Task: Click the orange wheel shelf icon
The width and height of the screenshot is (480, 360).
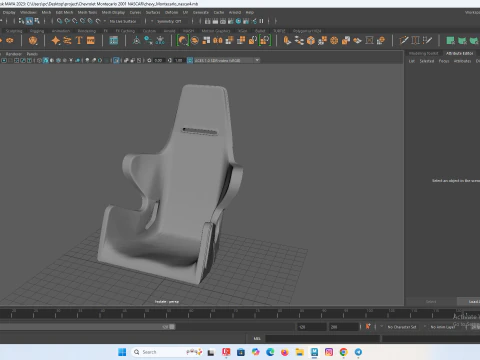Action: (x=334, y=41)
